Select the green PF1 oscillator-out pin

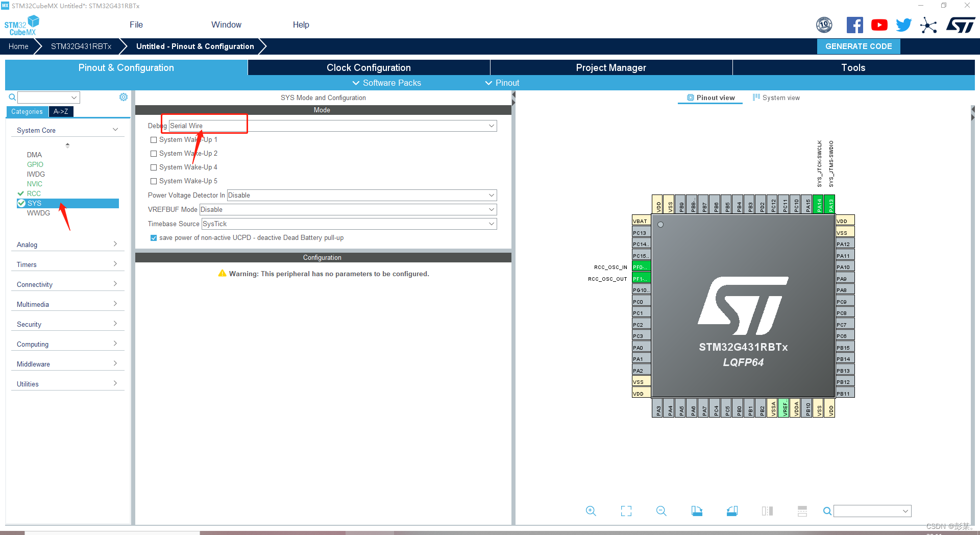tap(641, 279)
